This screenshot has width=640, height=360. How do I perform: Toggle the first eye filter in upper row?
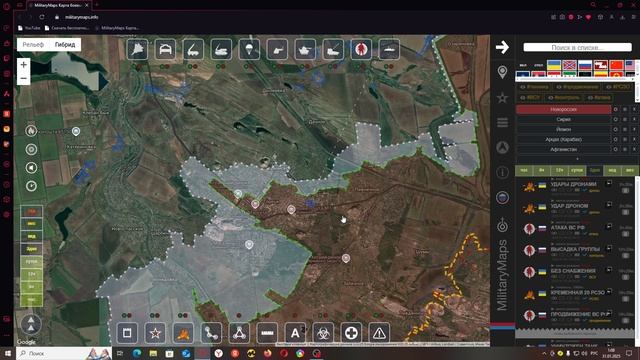coord(535,87)
